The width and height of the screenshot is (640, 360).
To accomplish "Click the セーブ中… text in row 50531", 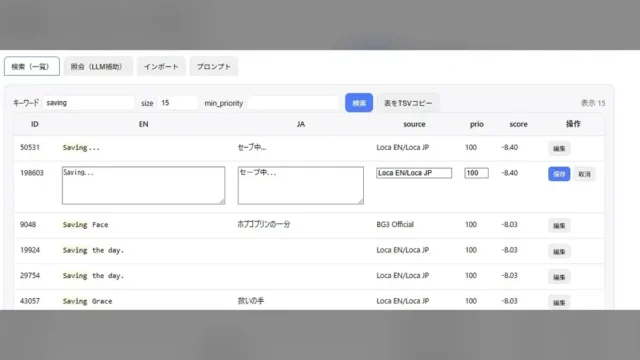I will pyautogui.click(x=252, y=147).
